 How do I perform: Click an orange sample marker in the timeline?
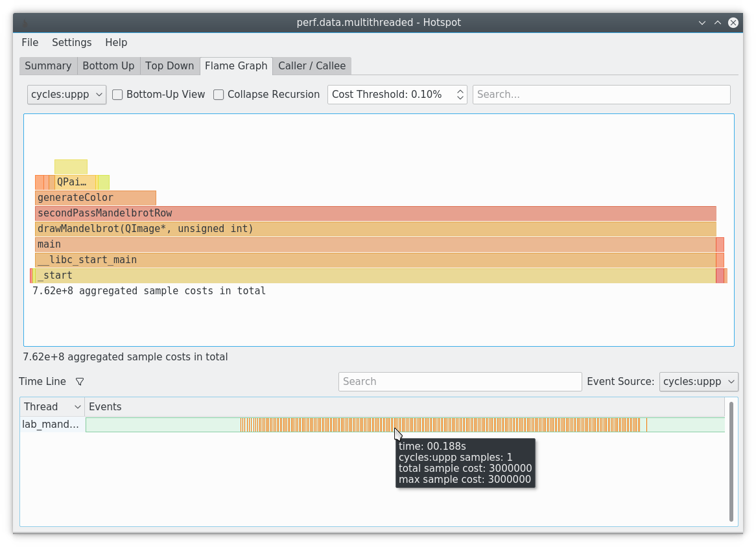coord(324,425)
